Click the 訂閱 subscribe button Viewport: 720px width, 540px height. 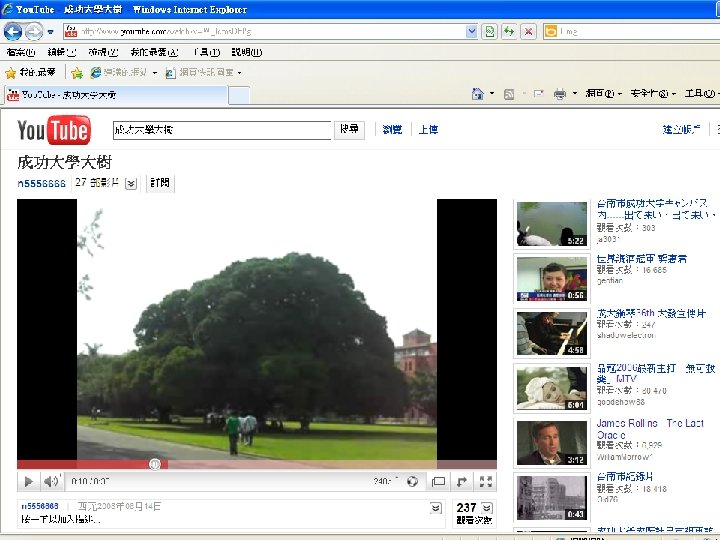coord(160,183)
